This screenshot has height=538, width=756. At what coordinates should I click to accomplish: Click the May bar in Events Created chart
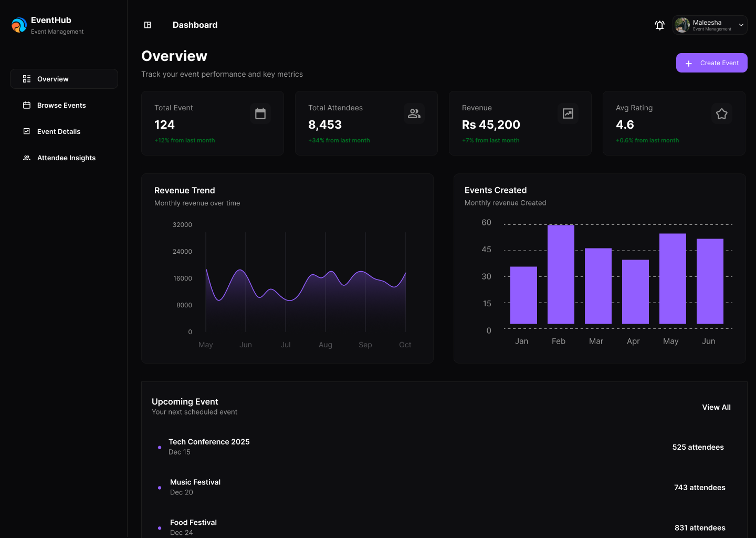click(x=673, y=278)
